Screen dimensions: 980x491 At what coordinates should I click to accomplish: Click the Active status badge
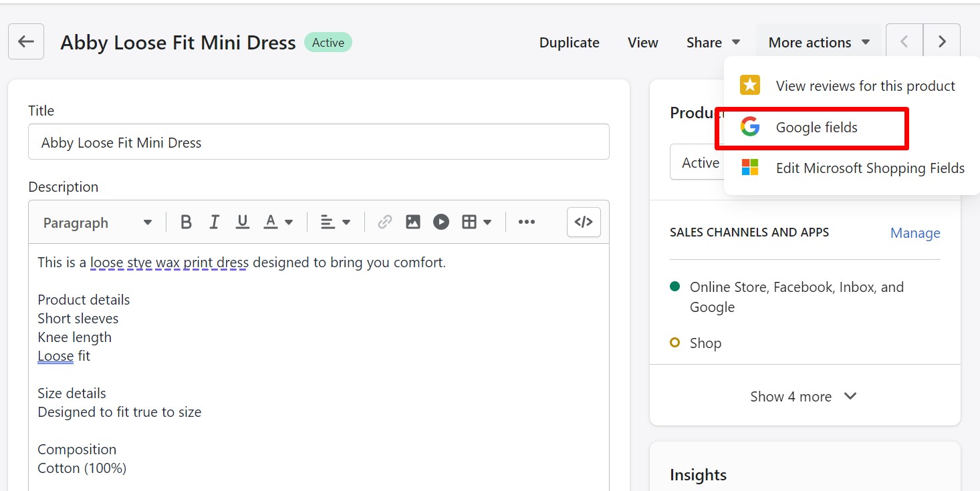click(328, 42)
